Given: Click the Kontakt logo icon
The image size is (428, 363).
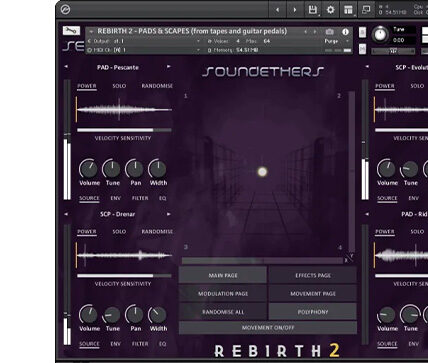Looking at the screenshot, I should [65, 10].
